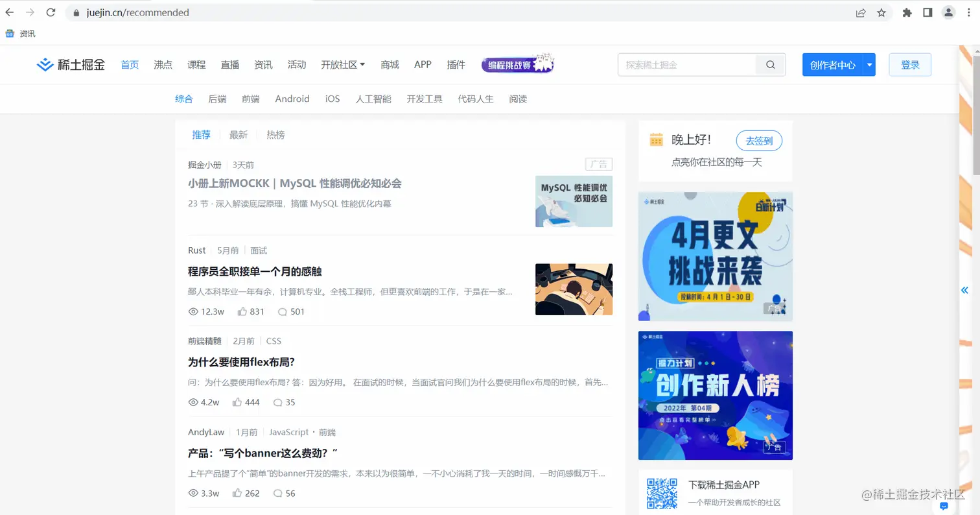Open the 课程 navigation item

point(196,64)
